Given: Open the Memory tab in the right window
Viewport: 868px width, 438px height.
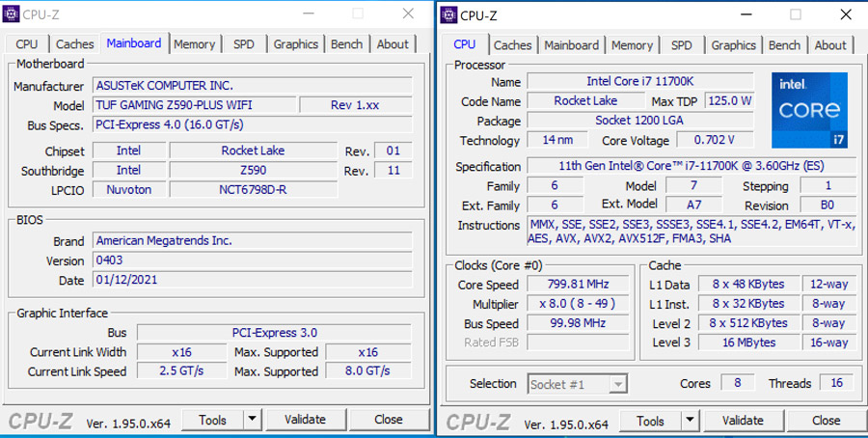Looking at the screenshot, I should click(x=632, y=45).
